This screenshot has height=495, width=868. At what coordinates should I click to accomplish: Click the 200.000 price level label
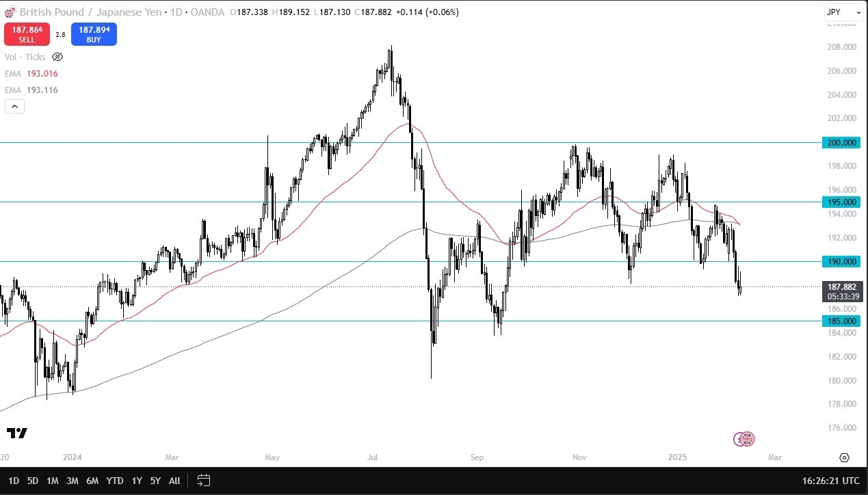(840, 143)
